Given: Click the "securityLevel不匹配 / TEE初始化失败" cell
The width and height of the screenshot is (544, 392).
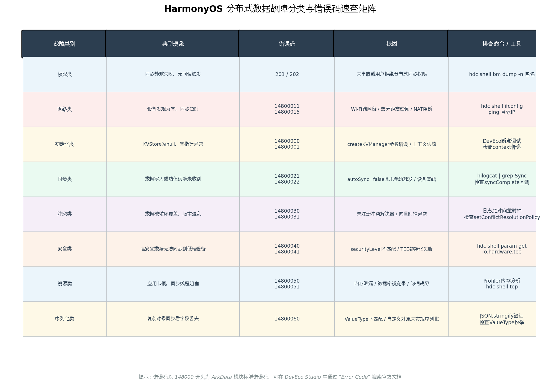Looking at the screenshot, I should 392,249.
